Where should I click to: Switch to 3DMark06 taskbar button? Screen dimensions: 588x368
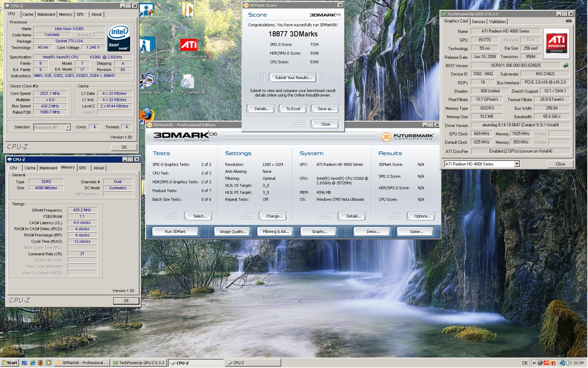(x=83, y=363)
